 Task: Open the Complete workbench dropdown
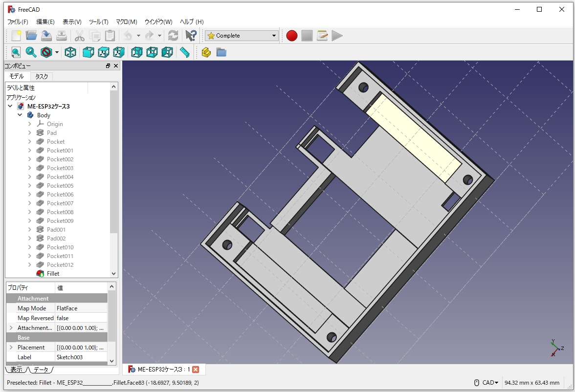pos(242,36)
